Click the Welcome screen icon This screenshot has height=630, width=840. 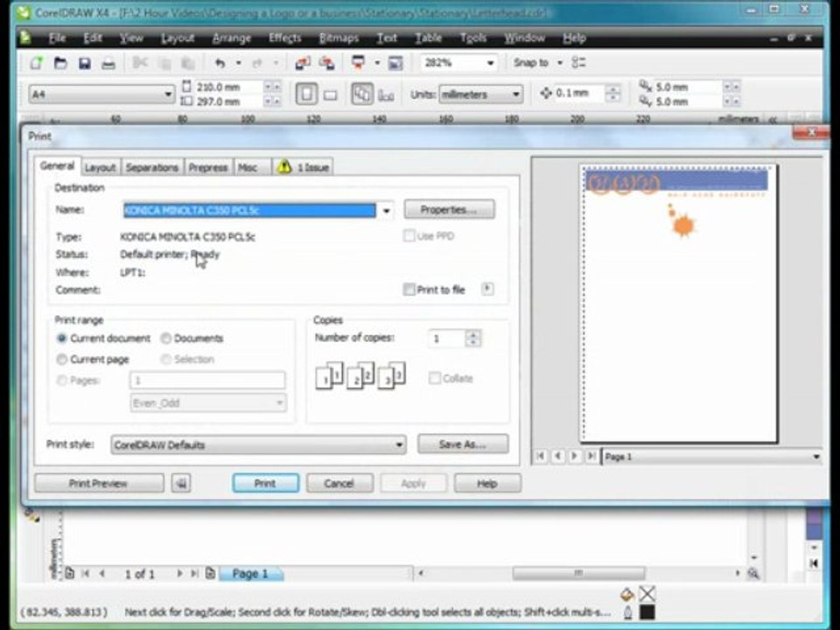click(x=395, y=63)
